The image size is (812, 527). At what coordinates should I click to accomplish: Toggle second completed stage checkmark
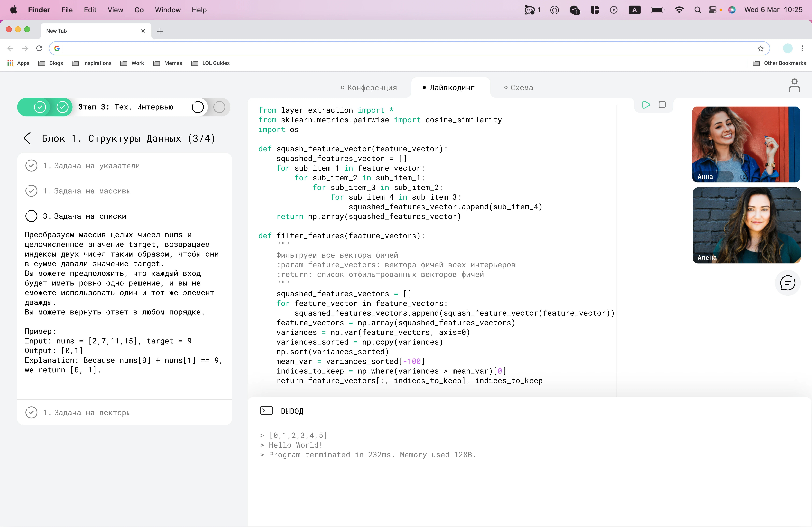[x=62, y=107]
